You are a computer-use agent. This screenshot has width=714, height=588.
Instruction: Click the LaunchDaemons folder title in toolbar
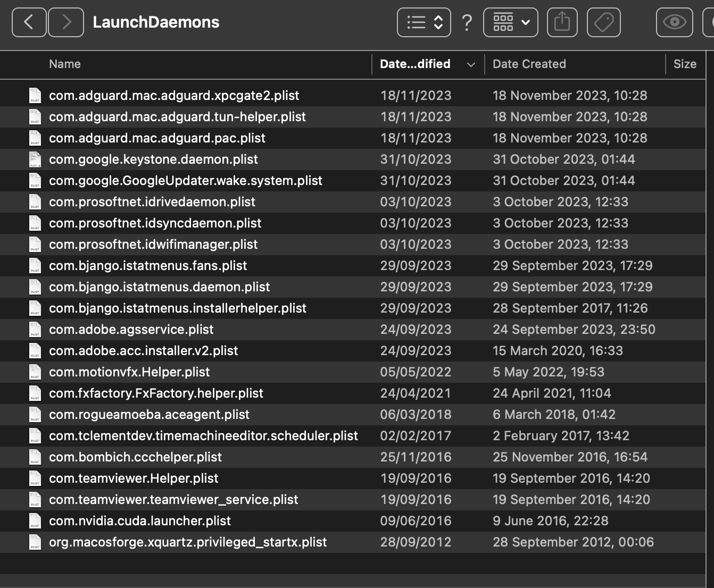pyautogui.click(x=156, y=22)
